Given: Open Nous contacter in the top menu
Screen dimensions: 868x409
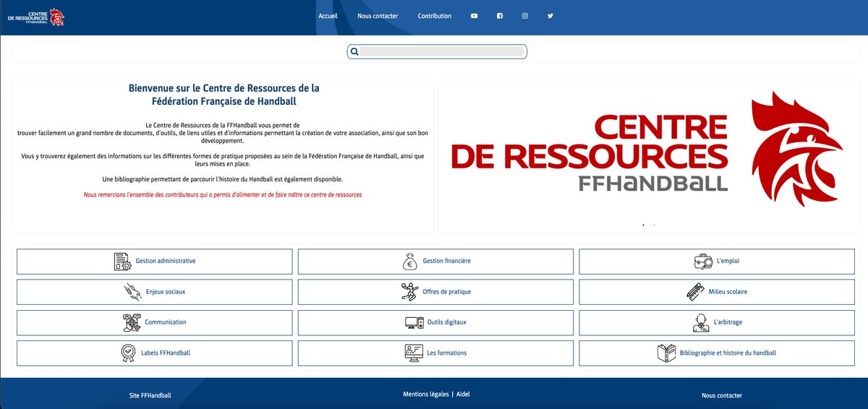Looking at the screenshot, I should click(378, 16).
